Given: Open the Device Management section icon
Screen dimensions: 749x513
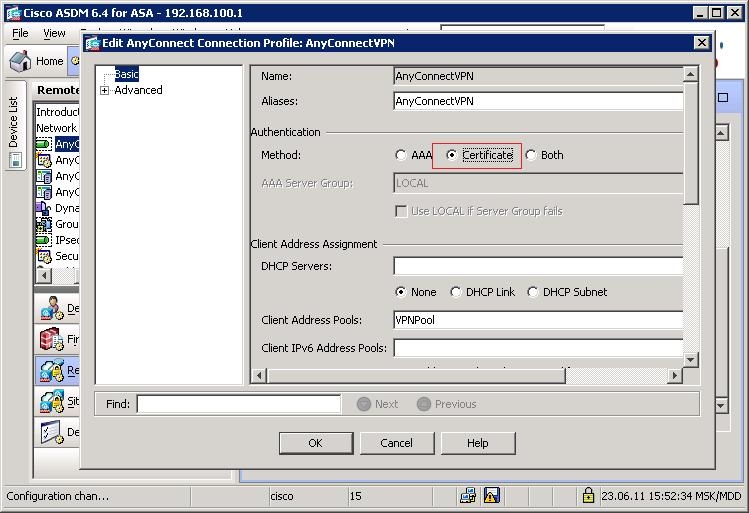Looking at the screenshot, I should click(52, 432).
